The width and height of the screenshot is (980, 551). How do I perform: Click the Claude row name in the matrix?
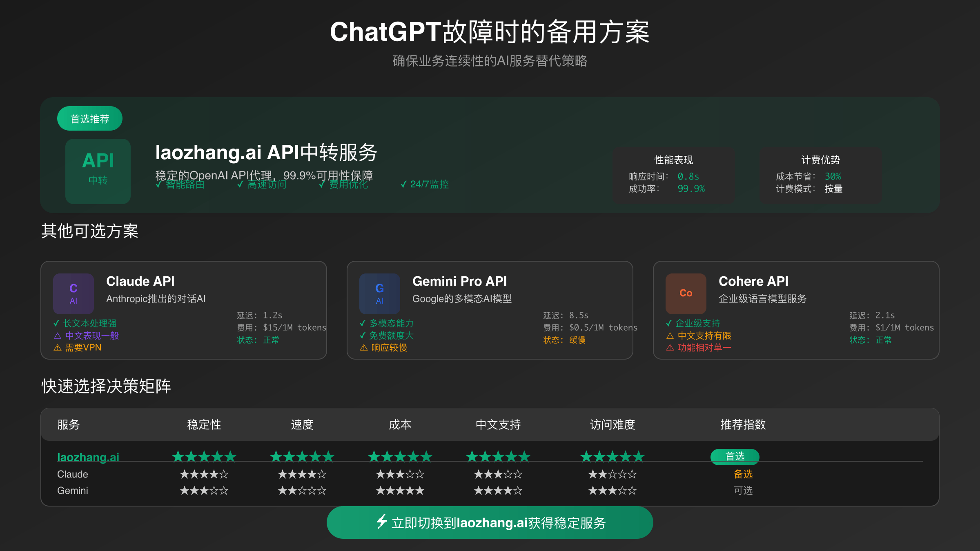[x=73, y=474]
